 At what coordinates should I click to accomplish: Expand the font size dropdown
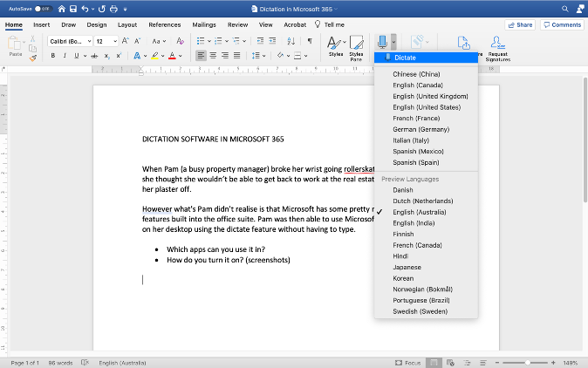(x=114, y=41)
